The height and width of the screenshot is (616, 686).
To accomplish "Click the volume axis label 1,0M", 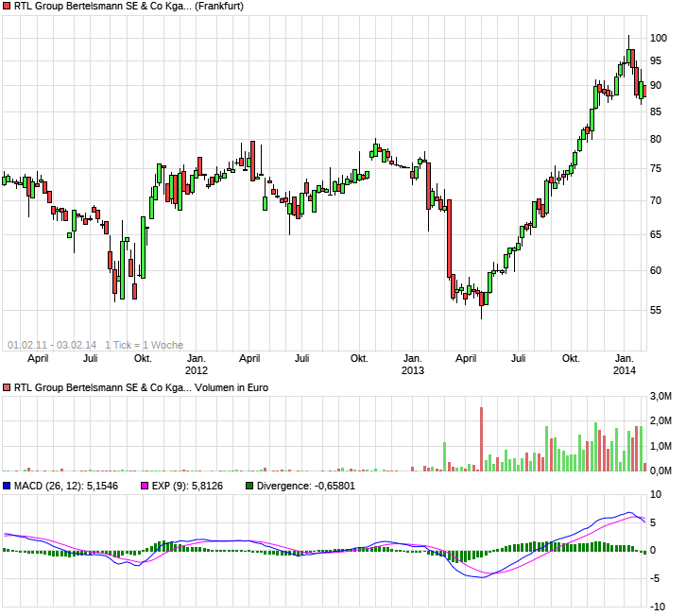I will click(x=660, y=446).
